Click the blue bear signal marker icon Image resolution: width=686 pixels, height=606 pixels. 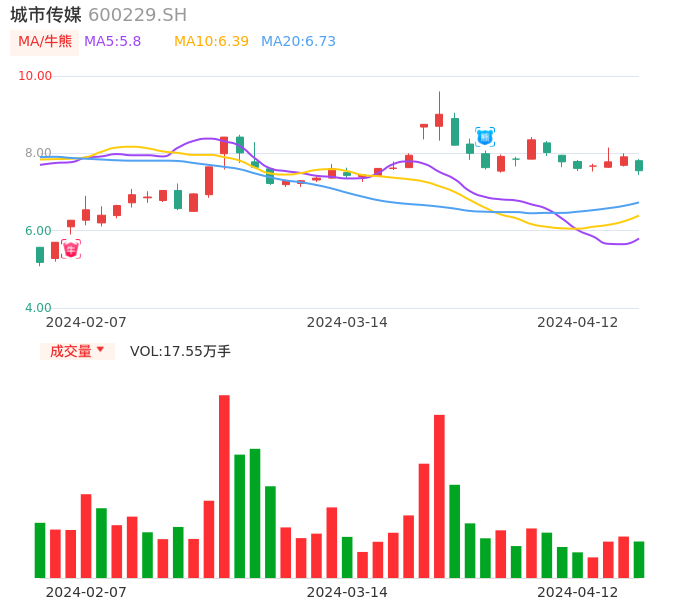tap(485, 137)
